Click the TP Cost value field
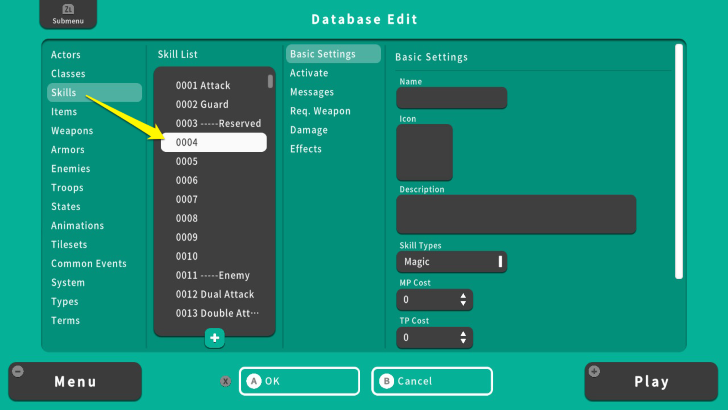Screen dimensions: 728x410 [434, 338]
